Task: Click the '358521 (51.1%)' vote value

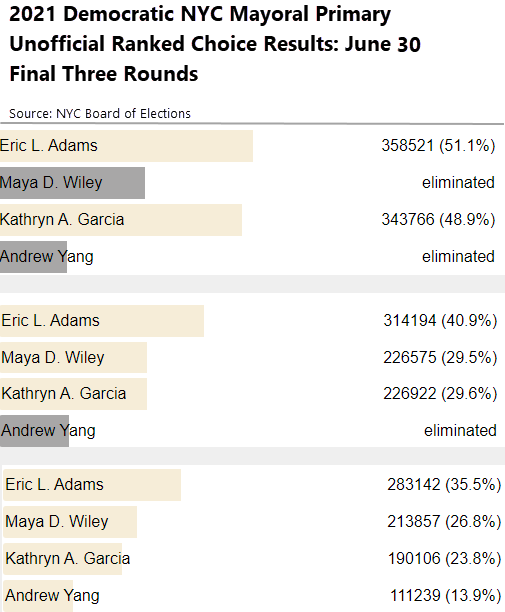Action: coord(438,146)
